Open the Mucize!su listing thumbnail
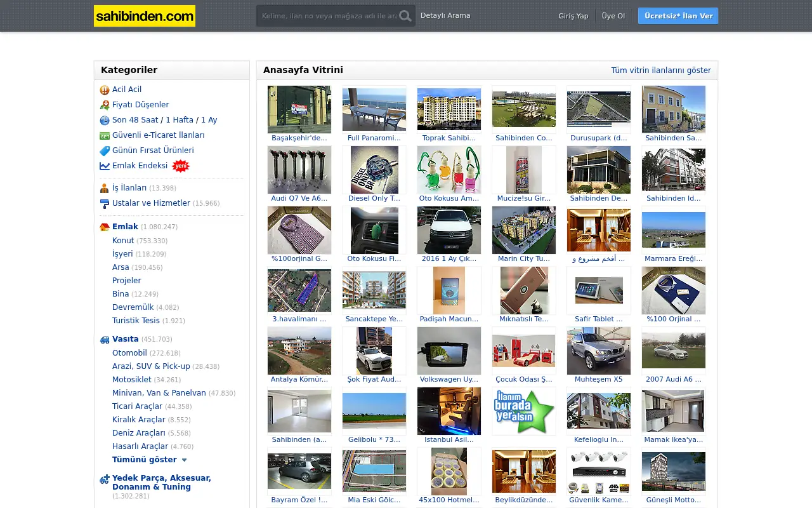This screenshot has height=508, width=812. point(524,170)
